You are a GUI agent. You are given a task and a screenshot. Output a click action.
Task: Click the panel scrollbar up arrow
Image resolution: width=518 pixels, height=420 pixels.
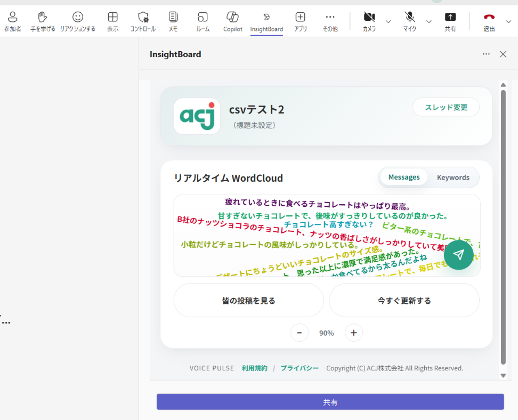pos(503,85)
